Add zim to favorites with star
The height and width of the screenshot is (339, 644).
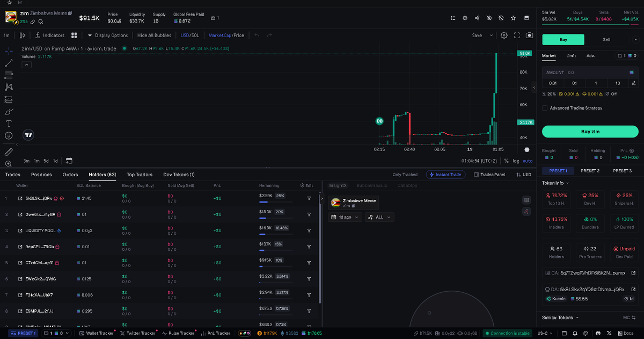(513, 18)
